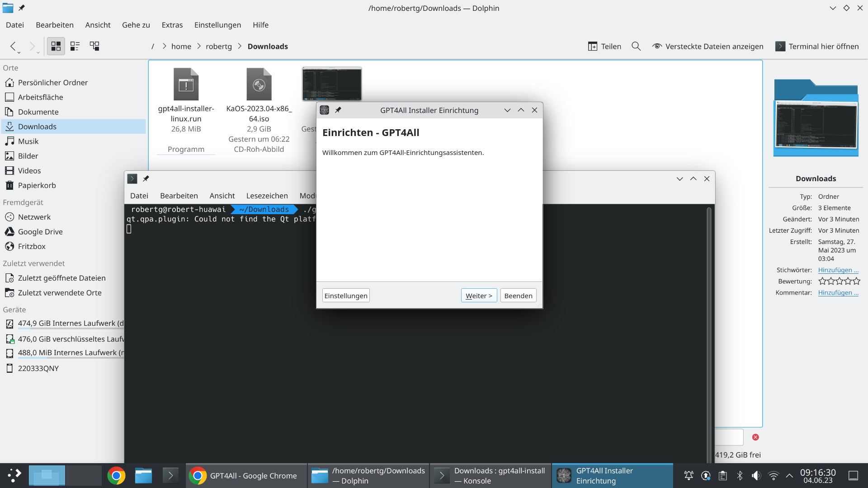Select gpt4all-installer-linux.run file icon
Viewport: 868px width, 488px height.
186,84
